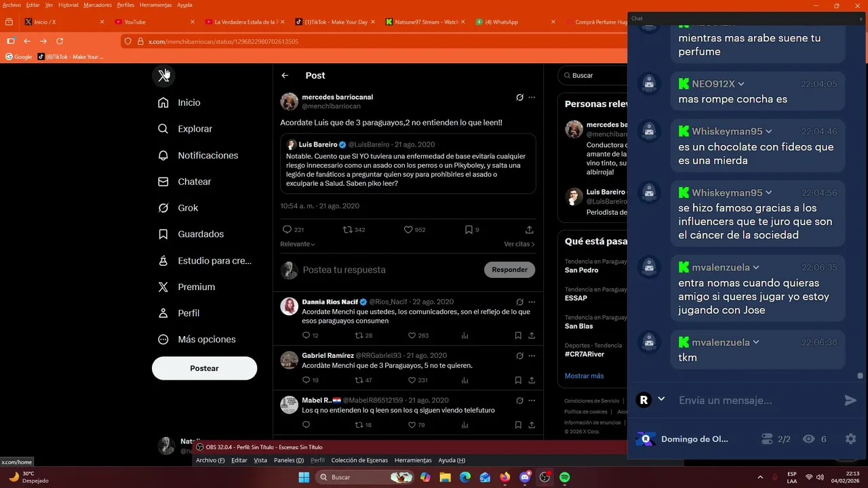Click the Postear button
This screenshot has width=868, height=488.
point(204,368)
